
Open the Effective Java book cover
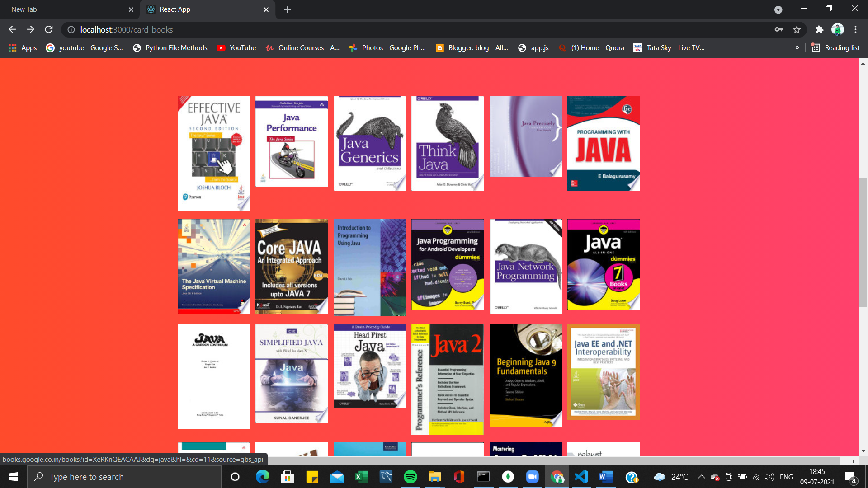214,154
